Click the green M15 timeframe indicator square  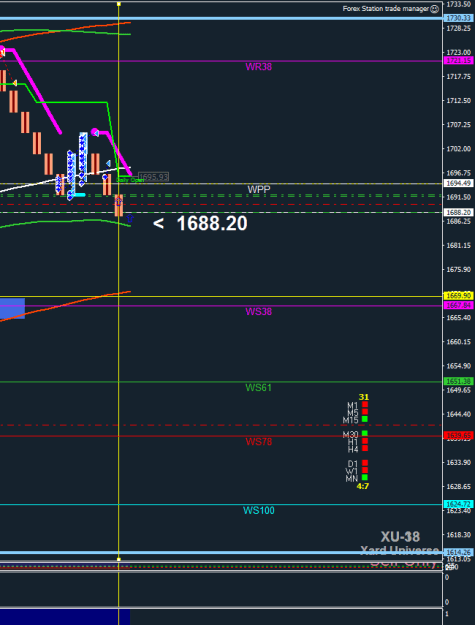365,419
